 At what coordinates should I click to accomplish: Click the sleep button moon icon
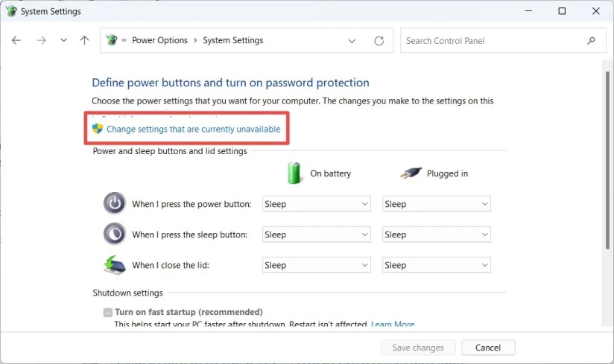(x=114, y=234)
